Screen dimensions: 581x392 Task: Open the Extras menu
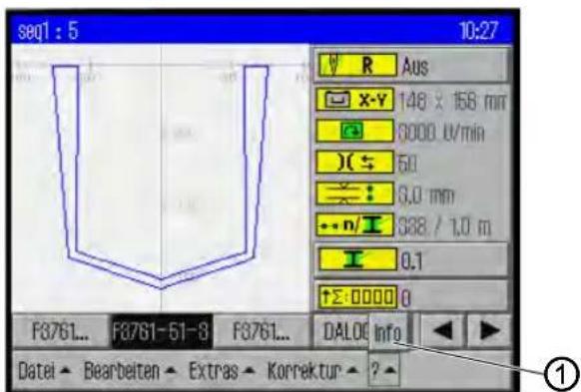pyautogui.click(x=222, y=370)
